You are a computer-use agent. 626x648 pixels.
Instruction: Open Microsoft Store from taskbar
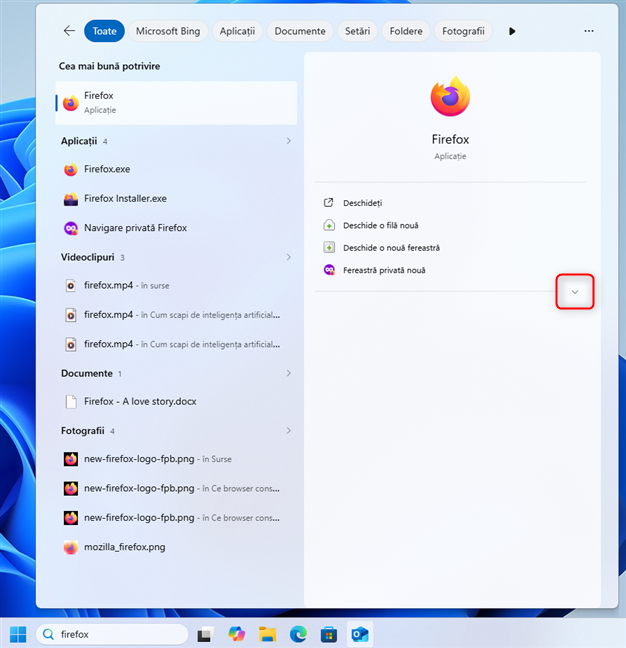click(x=329, y=634)
